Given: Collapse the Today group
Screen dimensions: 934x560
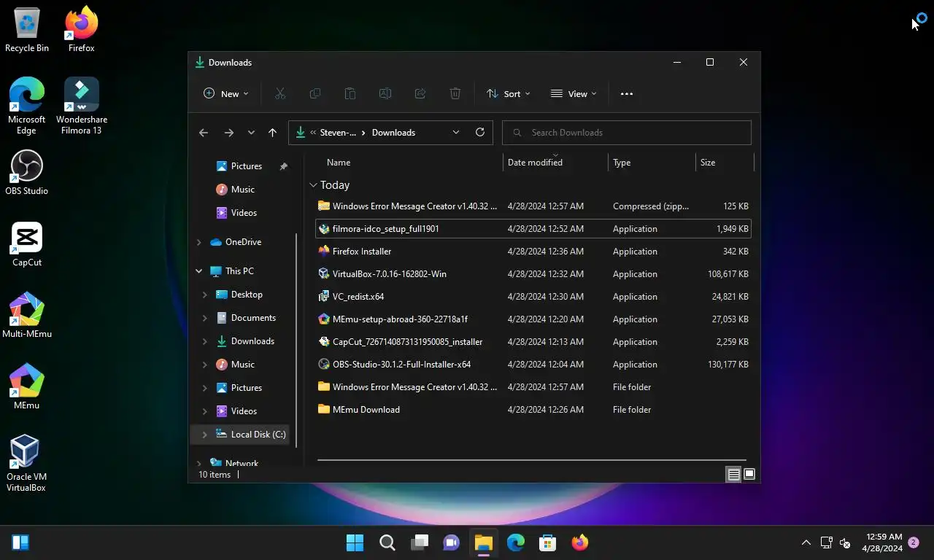Looking at the screenshot, I should [x=313, y=185].
